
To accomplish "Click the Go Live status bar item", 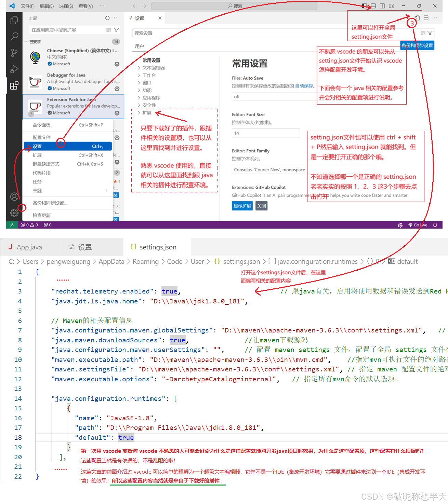I will coord(418,225).
